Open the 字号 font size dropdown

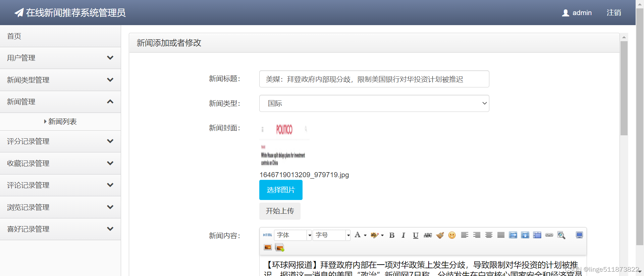coord(332,235)
